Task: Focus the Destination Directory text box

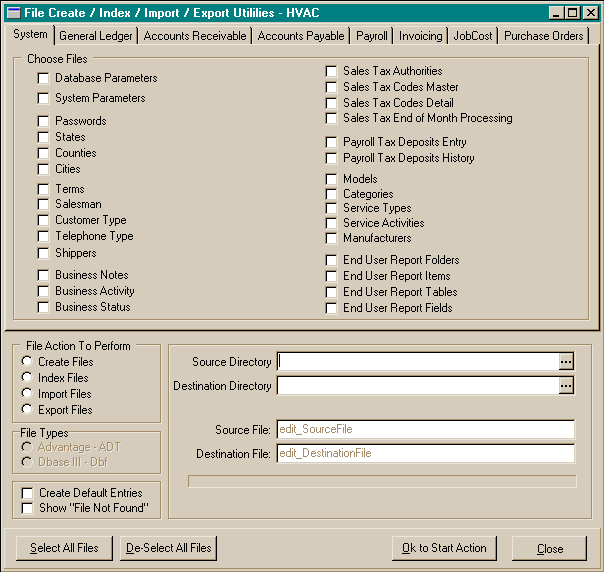Action: point(417,385)
